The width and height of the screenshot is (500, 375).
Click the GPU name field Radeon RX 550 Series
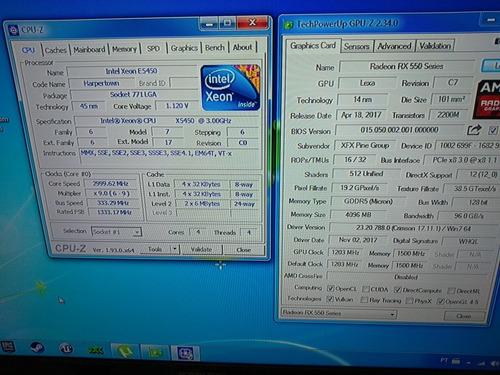[x=406, y=66]
